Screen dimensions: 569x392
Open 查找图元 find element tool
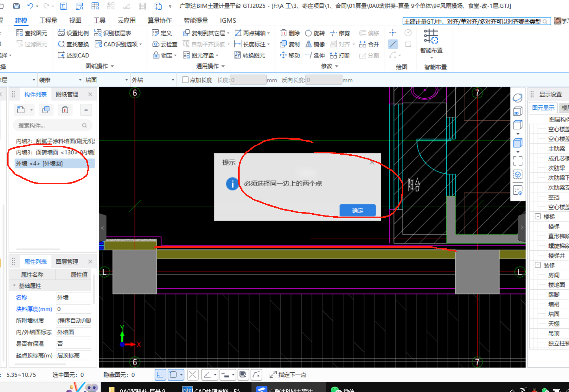pos(32,33)
